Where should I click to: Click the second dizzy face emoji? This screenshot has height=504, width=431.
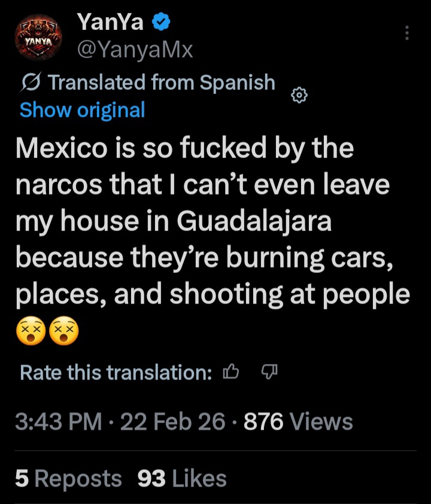[x=63, y=331]
